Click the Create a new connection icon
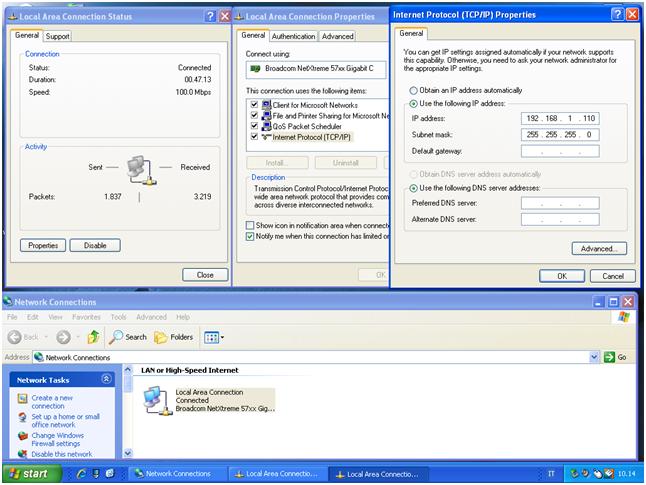 point(23,398)
